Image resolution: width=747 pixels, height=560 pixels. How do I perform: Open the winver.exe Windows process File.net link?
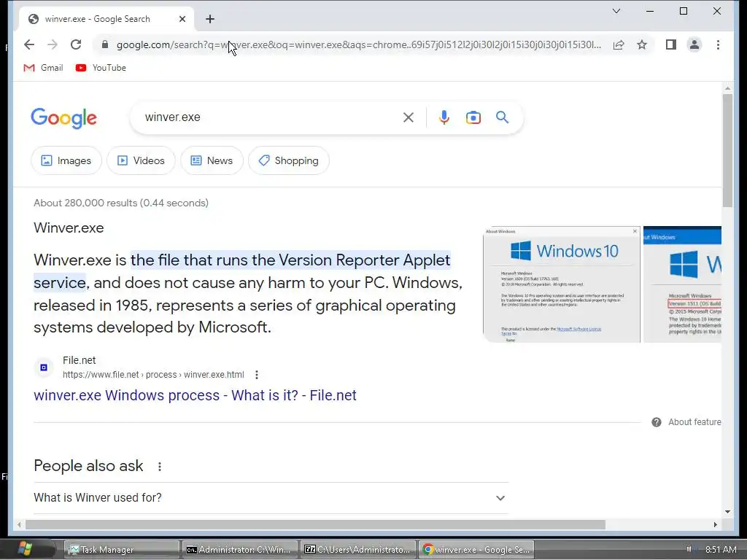[x=195, y=395]
